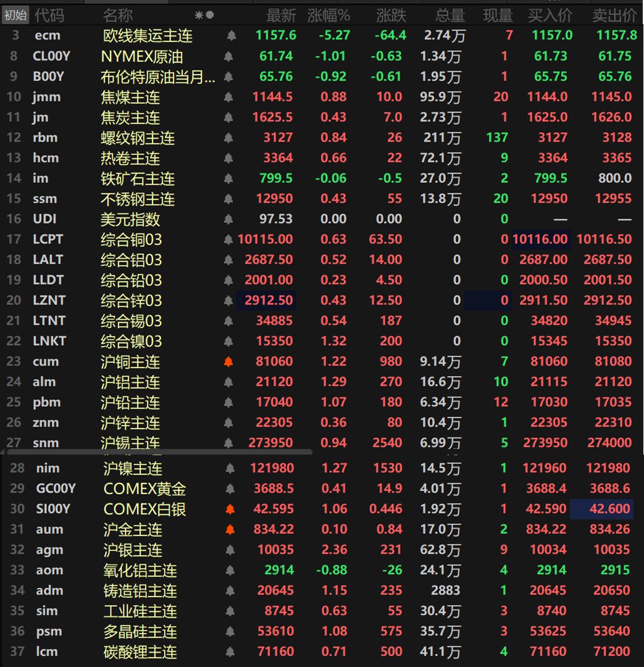Click the bell icon for 美元指数
644x667 pixels.
coord(228,219)
